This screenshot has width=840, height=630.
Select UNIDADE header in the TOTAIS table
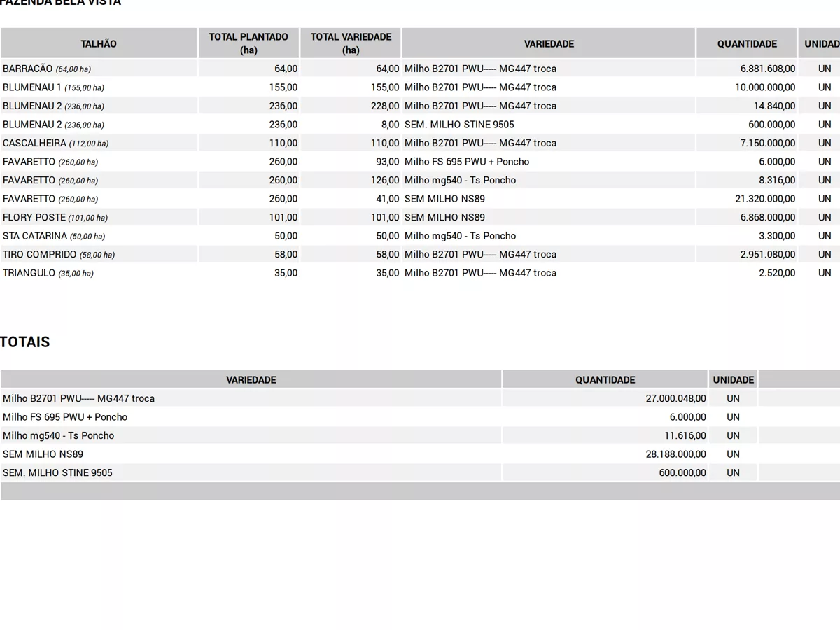[734, 379]
